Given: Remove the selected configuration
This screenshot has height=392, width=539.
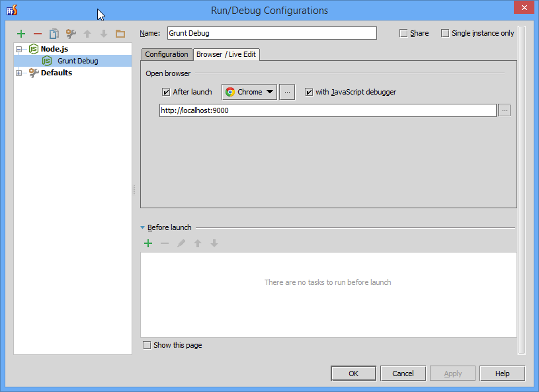Looking at the screenshot, I should click(38, 34).
